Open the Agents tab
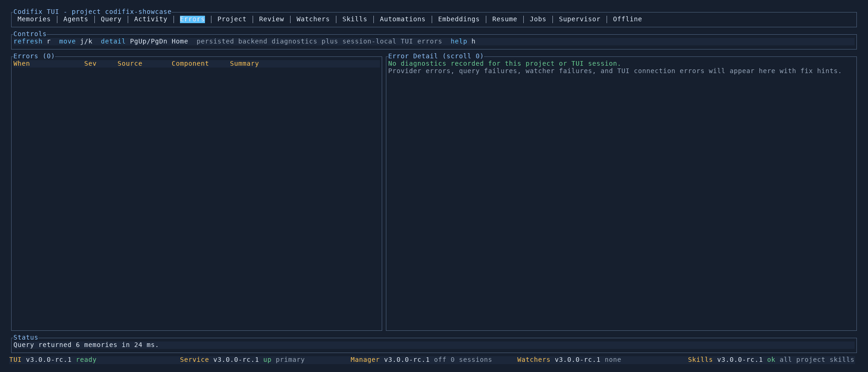The height and width of the screenshot is (372, 868). tap(75, 19)
